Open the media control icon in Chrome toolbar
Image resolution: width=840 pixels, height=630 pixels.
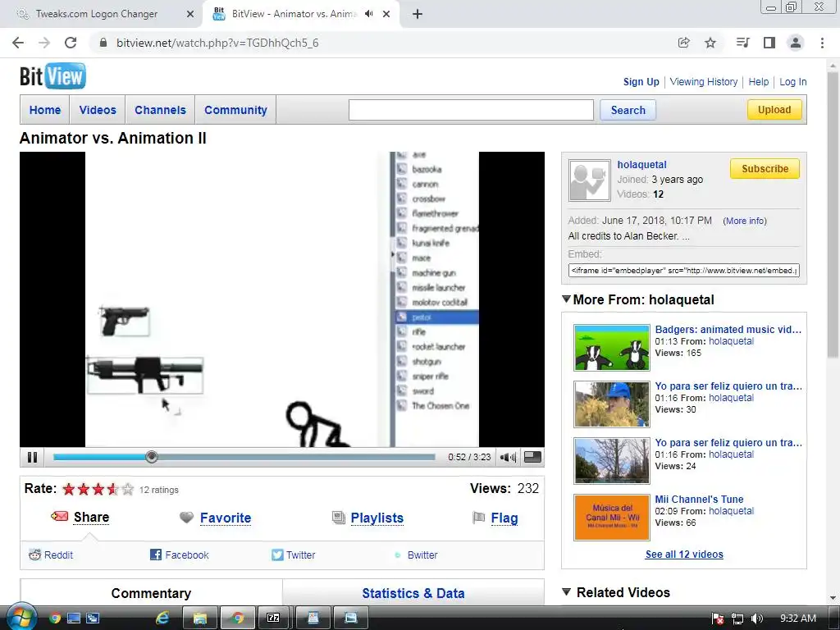pos(742,43)
